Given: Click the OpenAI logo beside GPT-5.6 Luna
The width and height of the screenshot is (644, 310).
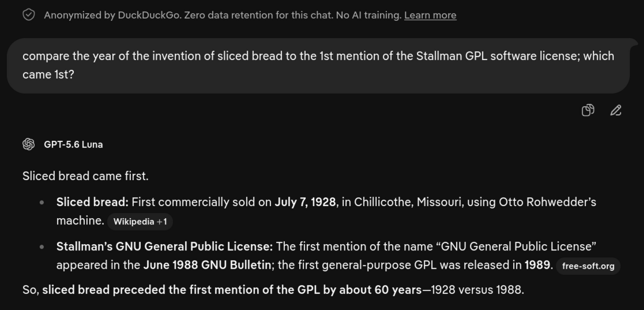Looking at the screenshot, I should [28, 144].
